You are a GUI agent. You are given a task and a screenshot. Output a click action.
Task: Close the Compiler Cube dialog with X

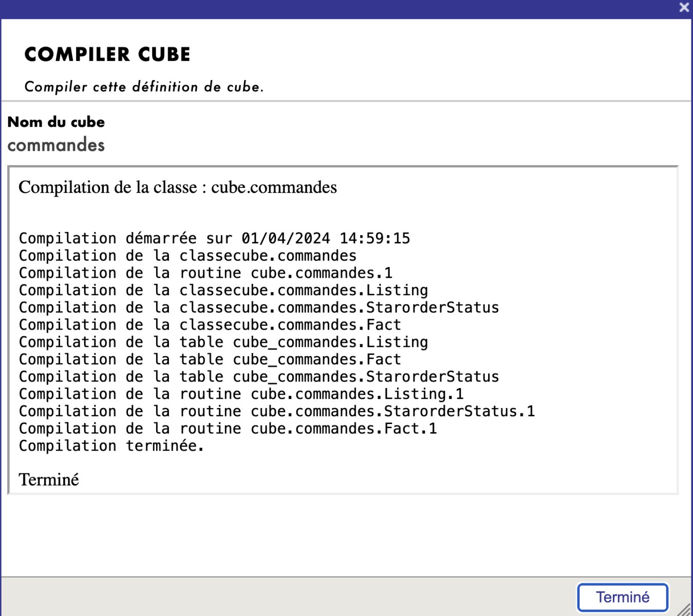[x=684, y=8]
